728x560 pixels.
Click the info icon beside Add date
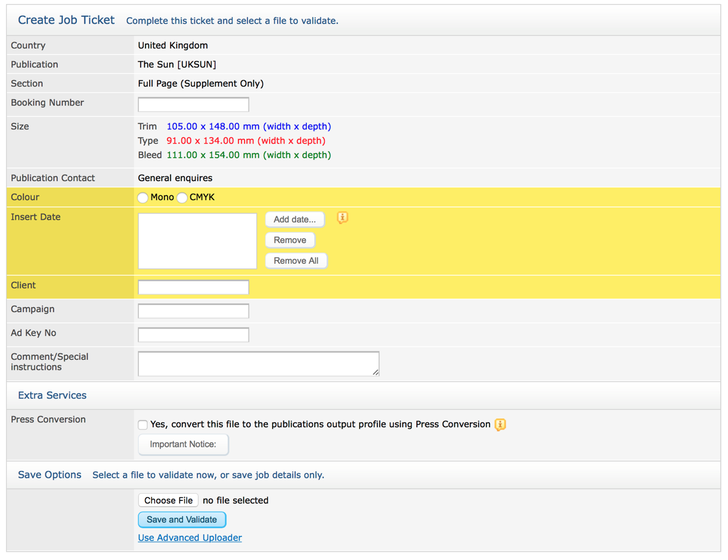342,218
